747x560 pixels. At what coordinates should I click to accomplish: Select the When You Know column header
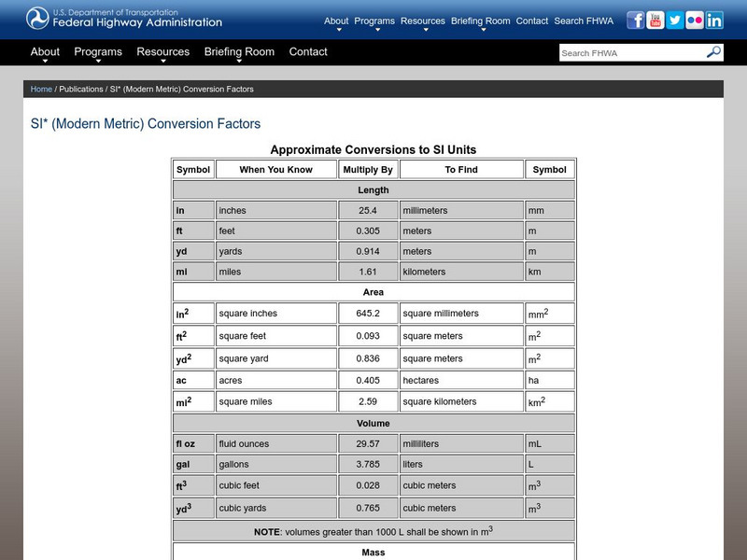[x=275, y=170]
